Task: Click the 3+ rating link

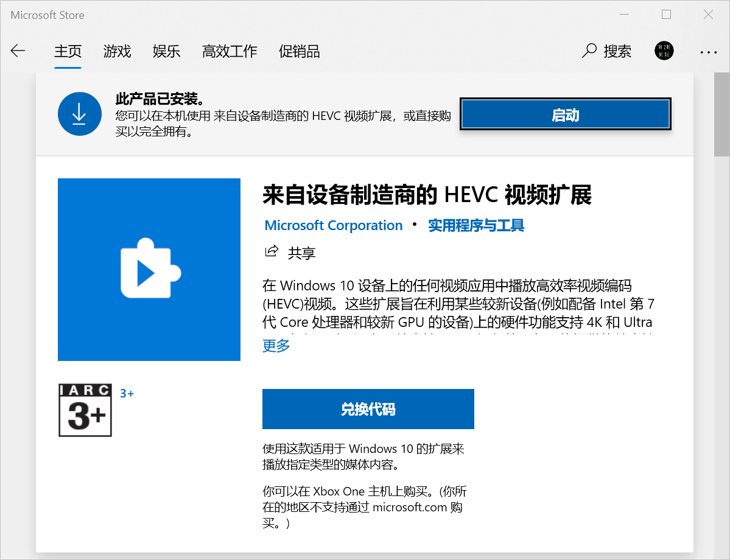Action: 127,393
